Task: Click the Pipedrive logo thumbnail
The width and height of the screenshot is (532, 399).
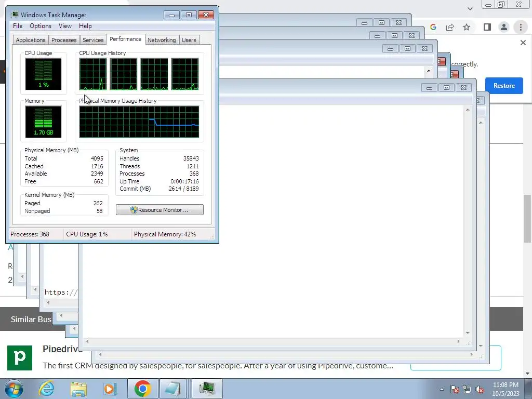Action: point(20,357)
